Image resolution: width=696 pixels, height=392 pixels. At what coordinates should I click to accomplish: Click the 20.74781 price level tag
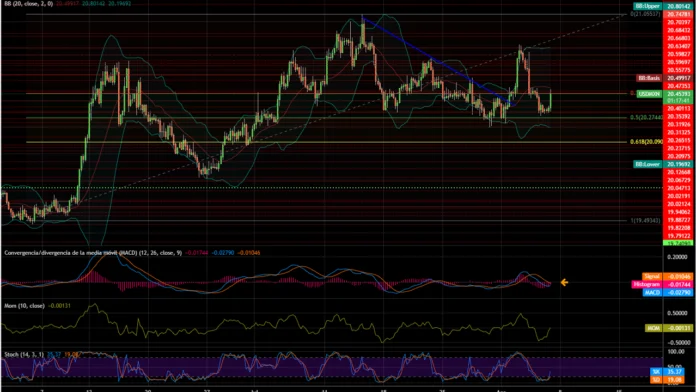tap(679, 14)
